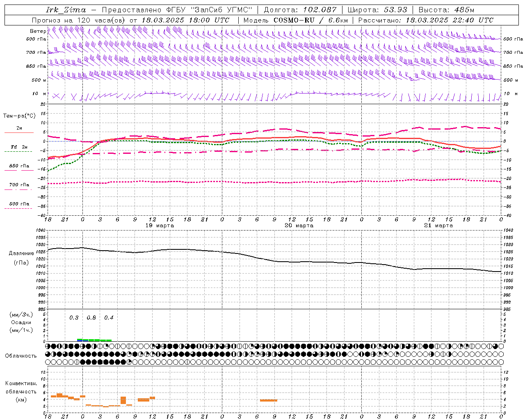525x420 pixels.
Task: Click the 700 гПа dash-dot legend line
Action: (x=18, y=189)
